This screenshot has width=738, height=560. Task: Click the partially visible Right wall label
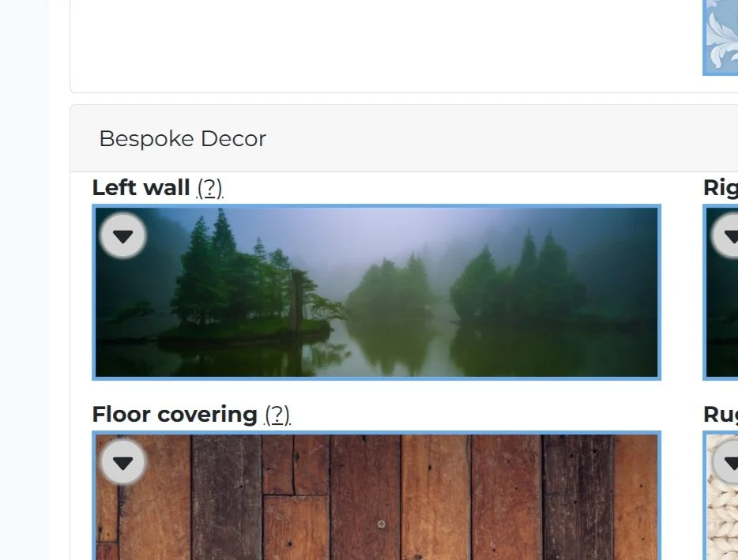[x=721, y=188]
